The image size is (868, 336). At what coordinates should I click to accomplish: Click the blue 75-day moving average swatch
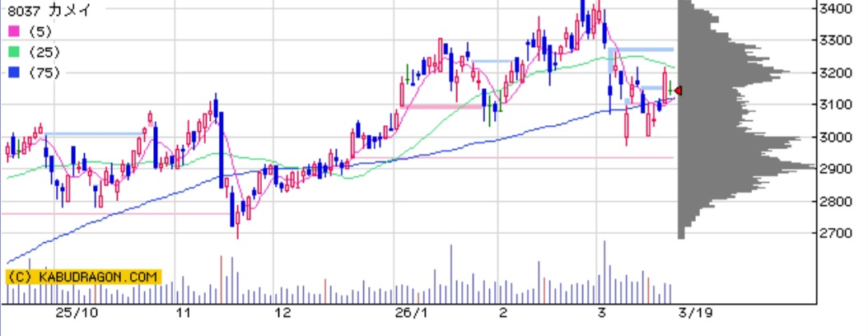[12, 72]
